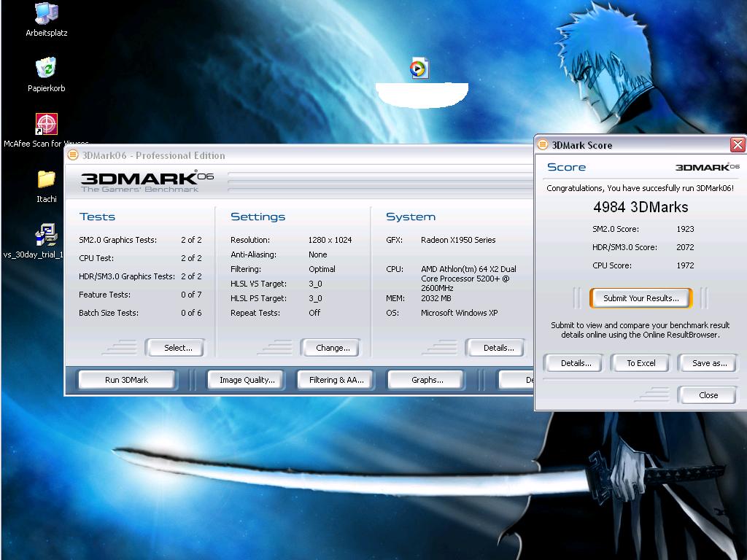Click the Anti-Aliasing value None
The height and width of the screenshot is (560, 747).
[318, 254]
